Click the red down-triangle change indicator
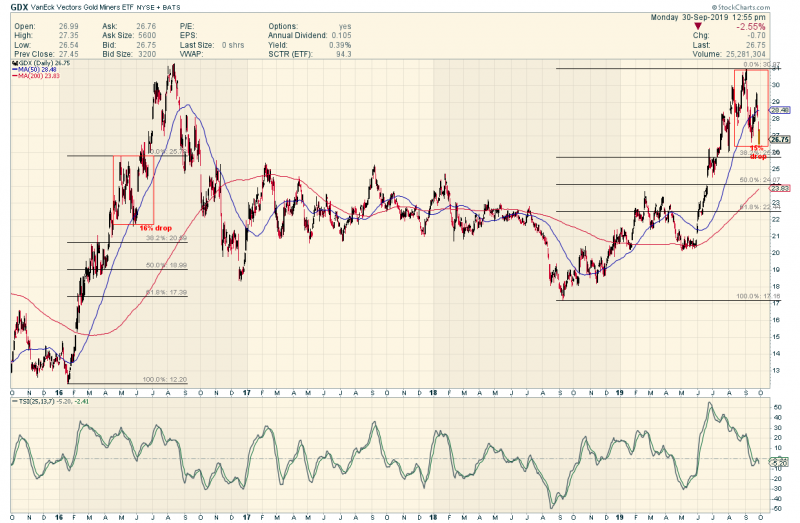Viewport: 800px width, 523px height. point(698,26)
